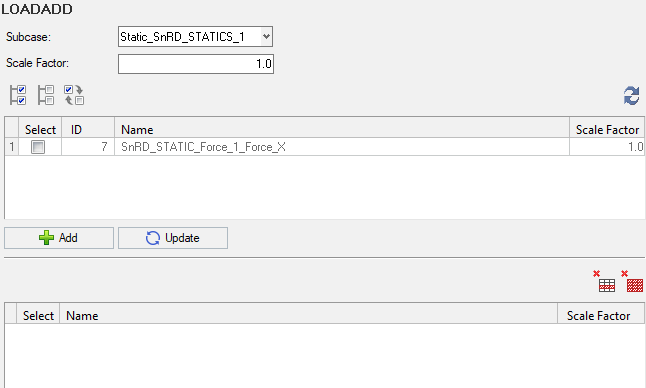The width and height of the screenshot is (646, 388).
Task: Tick the checkbox for SnRD_STATIC_Force_1_Force_X
Action: pos(38,147)
